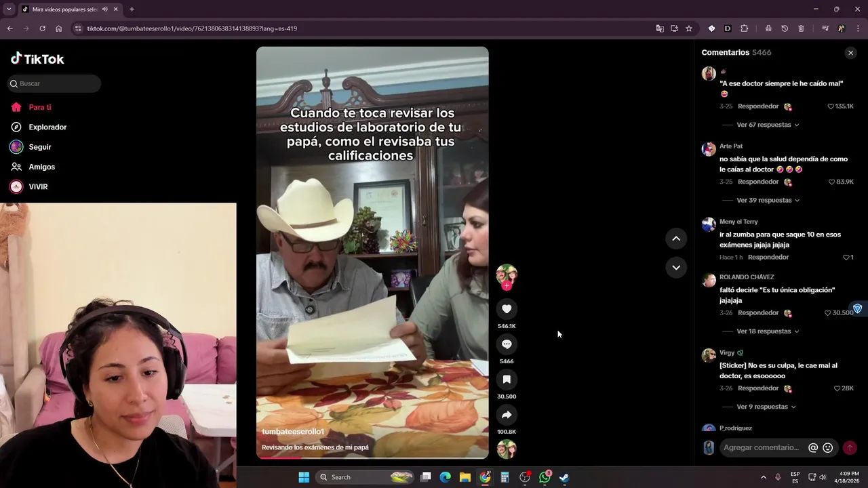Like the comment with 135.1K likes
The image size is (868, 488).
(x=831, y=106)
